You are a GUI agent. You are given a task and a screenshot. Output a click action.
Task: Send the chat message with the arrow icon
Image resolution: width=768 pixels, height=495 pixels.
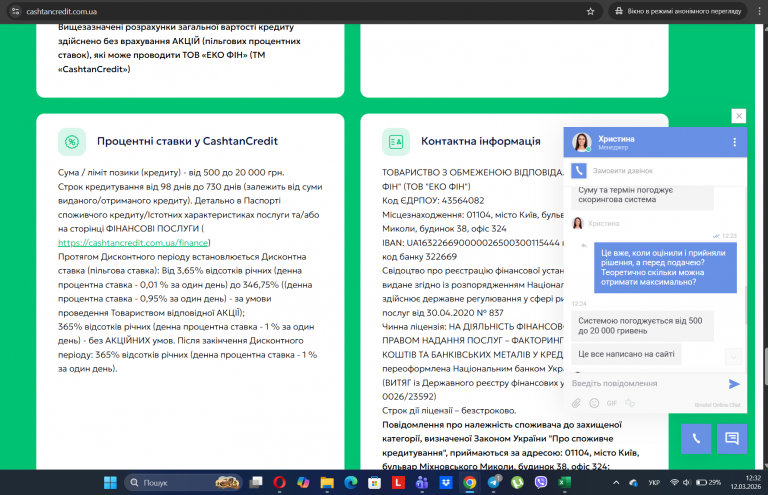734,384
